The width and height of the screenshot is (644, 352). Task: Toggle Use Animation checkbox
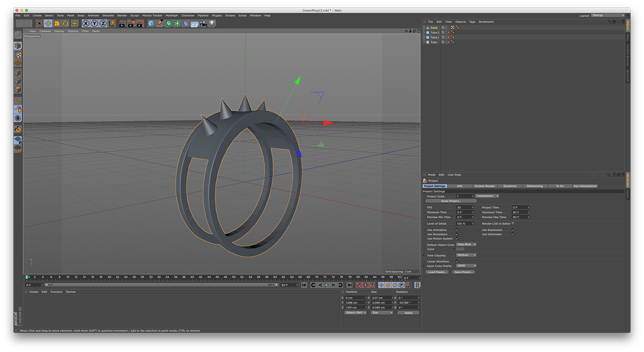[457, 230]
